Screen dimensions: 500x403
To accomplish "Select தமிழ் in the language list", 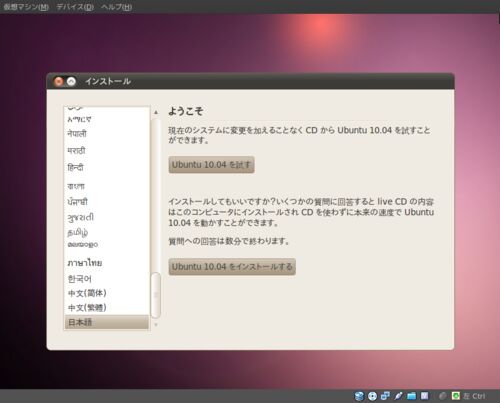I will point(106,232).
